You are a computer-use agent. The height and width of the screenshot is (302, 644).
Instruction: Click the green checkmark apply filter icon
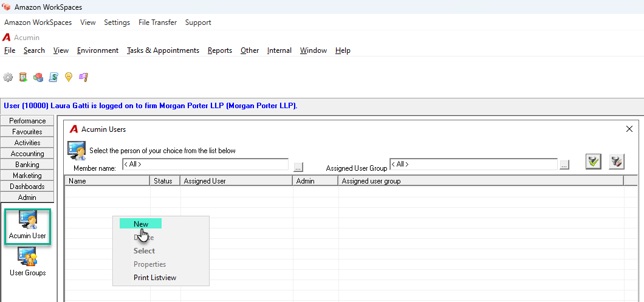(593, 162)
